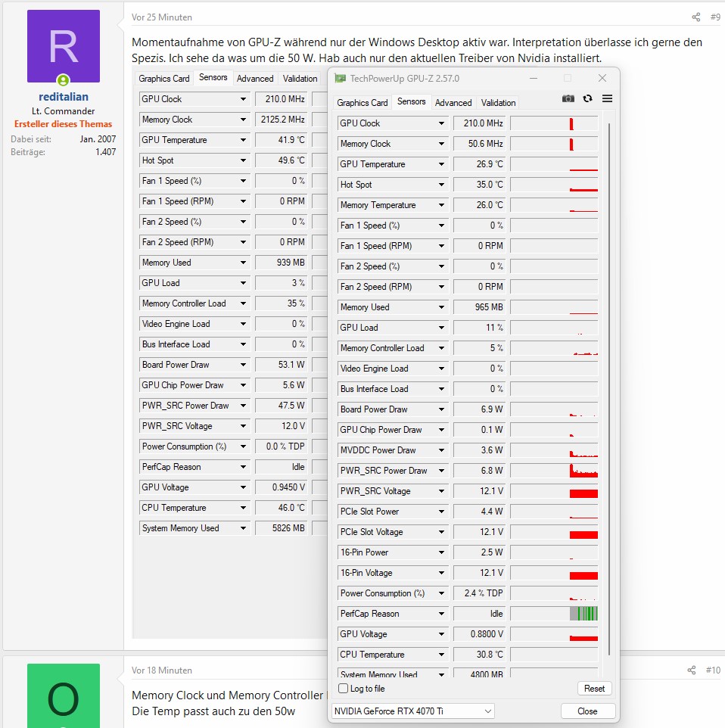The width and height of the screenshot is (725, 728).
Task: Click the Close button in GPU-Z
Action: pos(587,711)
